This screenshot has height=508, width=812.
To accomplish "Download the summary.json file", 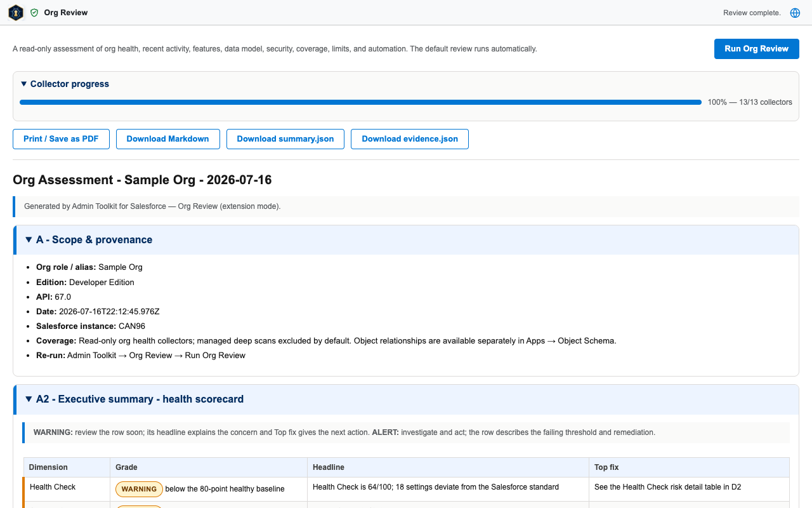I will (x=285, y=139).
